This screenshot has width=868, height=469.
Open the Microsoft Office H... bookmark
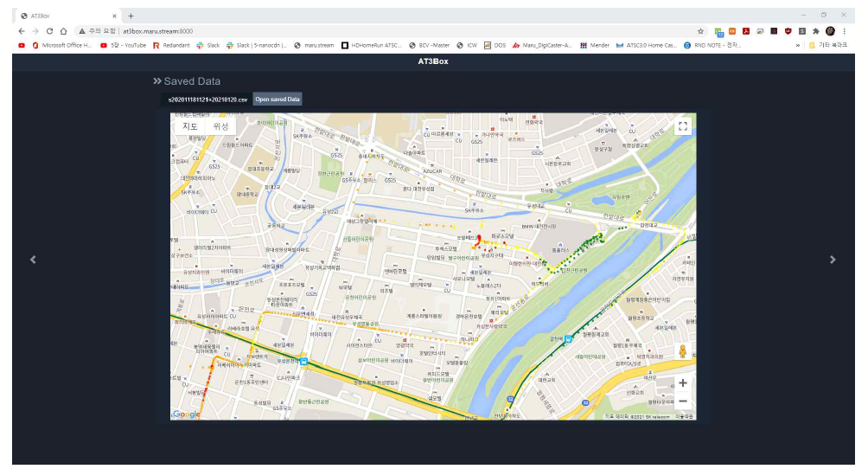coord(62,46)
